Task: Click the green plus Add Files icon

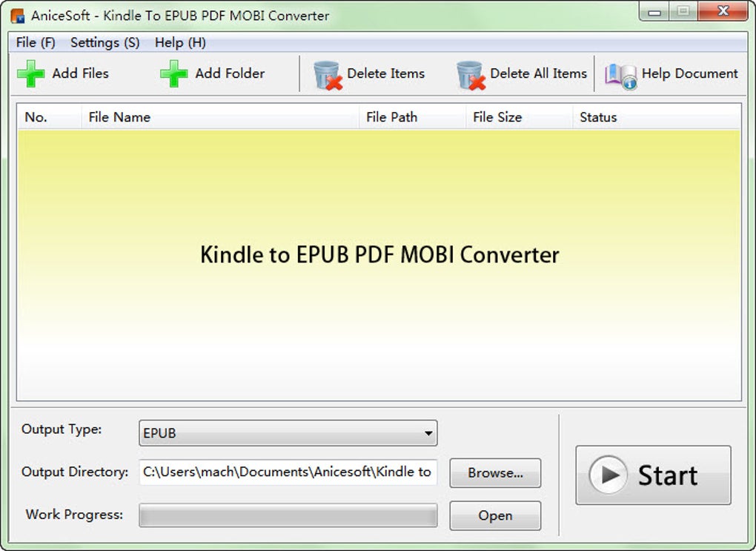Action: tap(31, 74)
